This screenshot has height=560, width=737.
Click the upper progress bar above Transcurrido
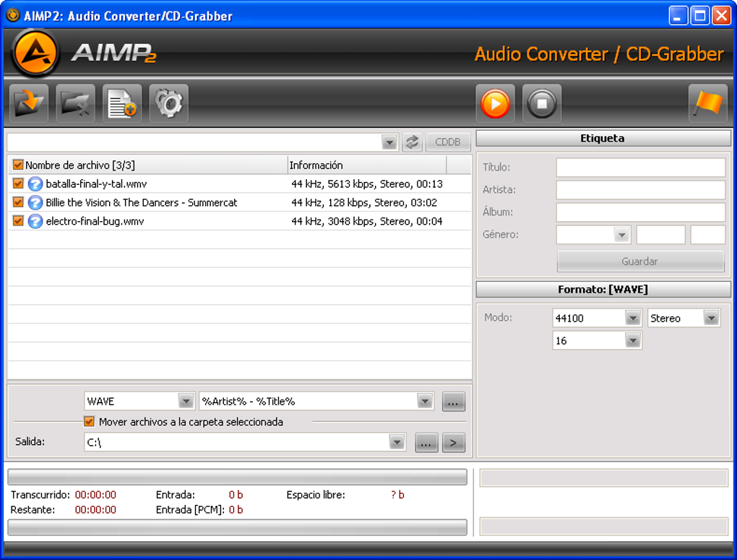click(238, 477)
